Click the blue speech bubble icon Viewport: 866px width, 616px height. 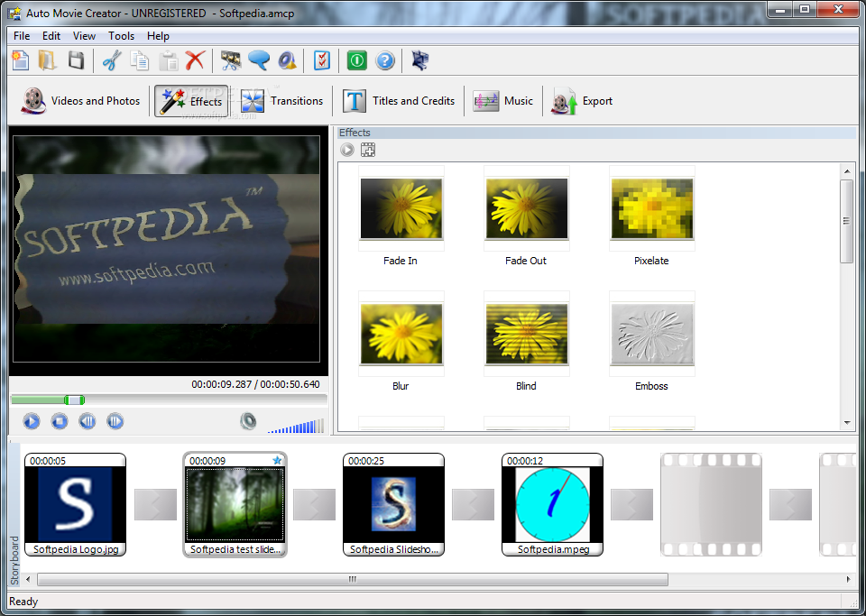click(x=259, y=60)
